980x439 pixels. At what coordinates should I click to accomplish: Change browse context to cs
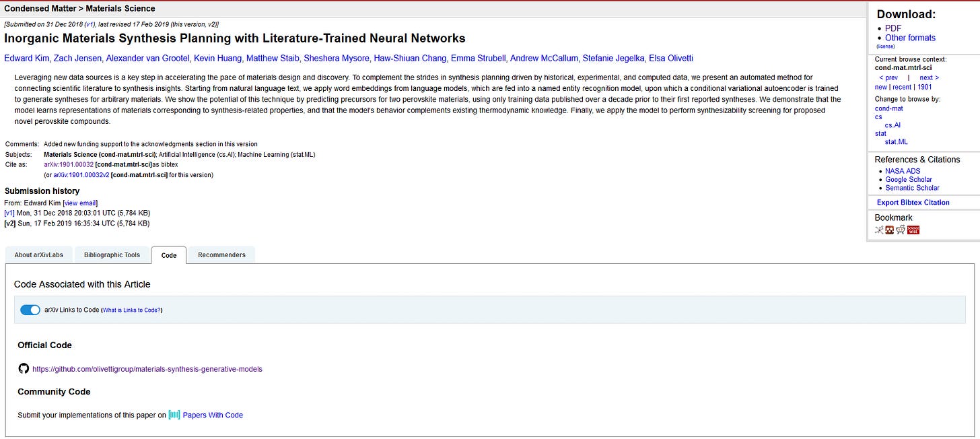[878, 116]
